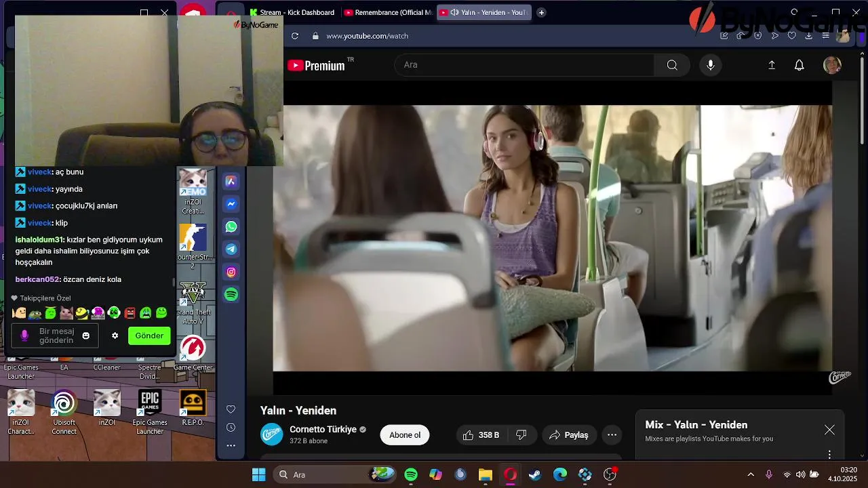This screenshot has height=488, width=868.
Task: Insert the pepe frog emote
Action: pyautogui.click(x=35, y=313)
